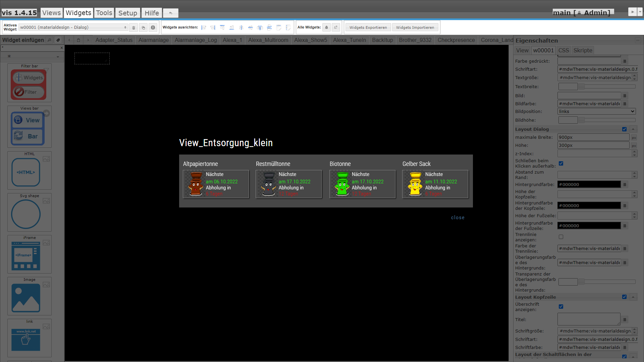Click the horizontal center alignment icon
Image resolution: width=644 pixels, height=362 pixels.
point(241,27)
